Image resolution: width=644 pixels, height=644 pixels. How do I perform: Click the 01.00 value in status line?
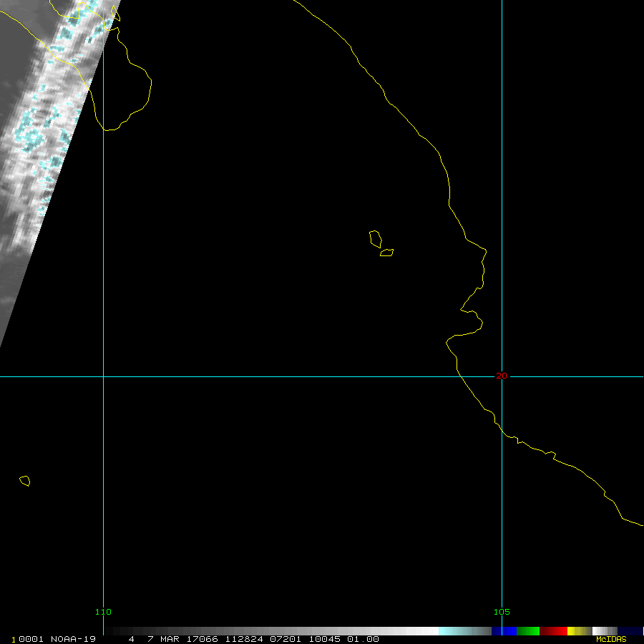click(363, 639)
